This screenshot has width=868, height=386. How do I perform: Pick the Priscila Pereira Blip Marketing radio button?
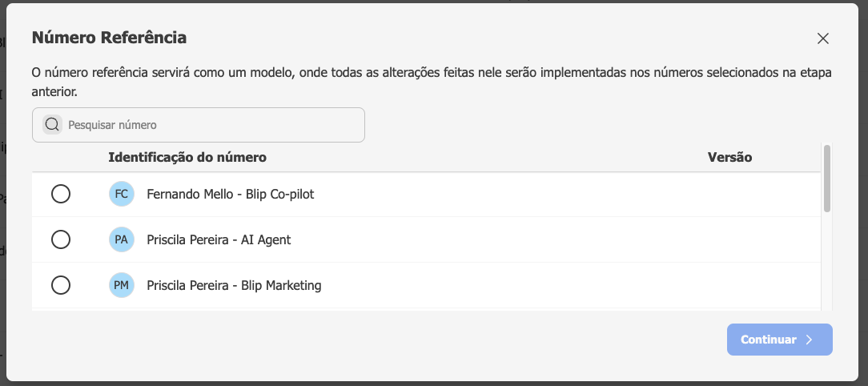point(60,285)
